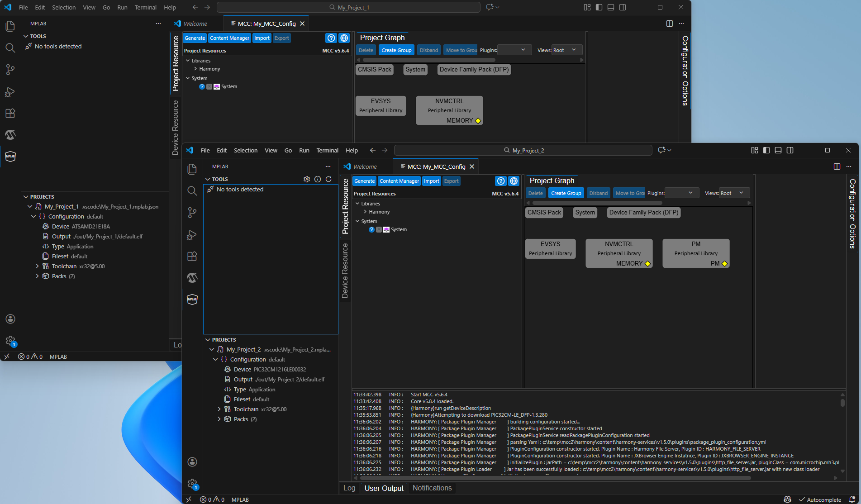This screenshot has width=861, height=504.
Task: Click globe icon in My_Project_1 MCC toolbar
Action: 344,38
